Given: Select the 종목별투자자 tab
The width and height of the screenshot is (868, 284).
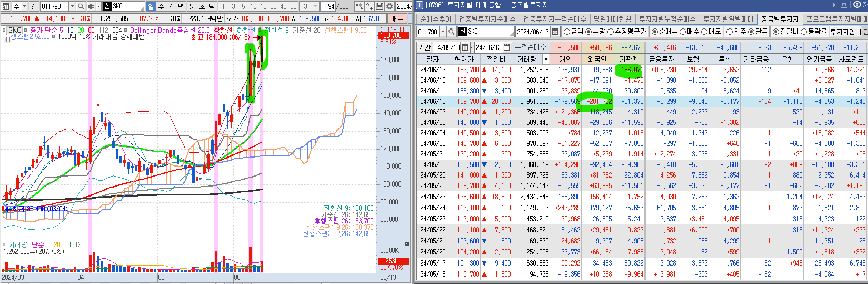Looking at the screenshot, I should 780,19.
